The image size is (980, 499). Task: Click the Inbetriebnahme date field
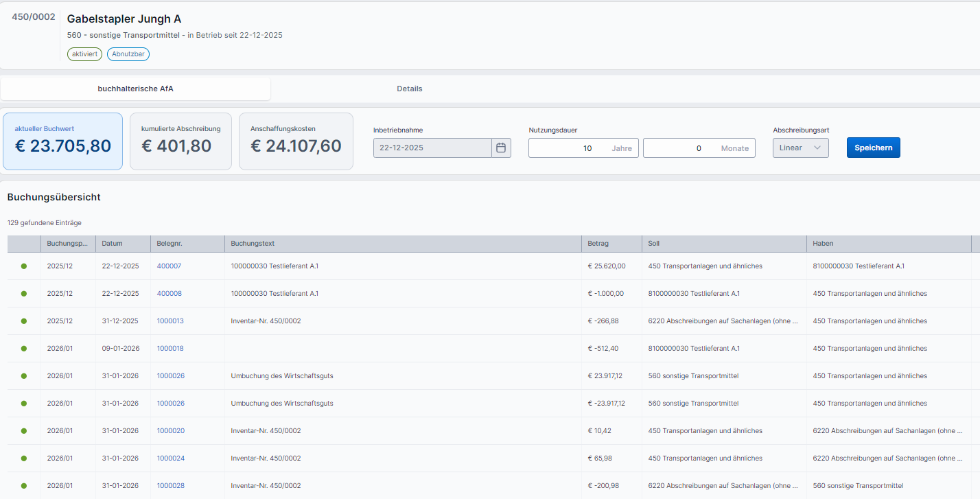(432, 148)
